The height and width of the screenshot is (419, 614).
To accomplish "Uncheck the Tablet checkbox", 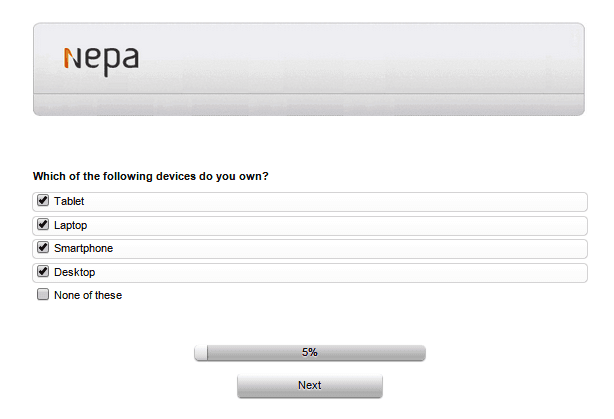I will (43, 201).
